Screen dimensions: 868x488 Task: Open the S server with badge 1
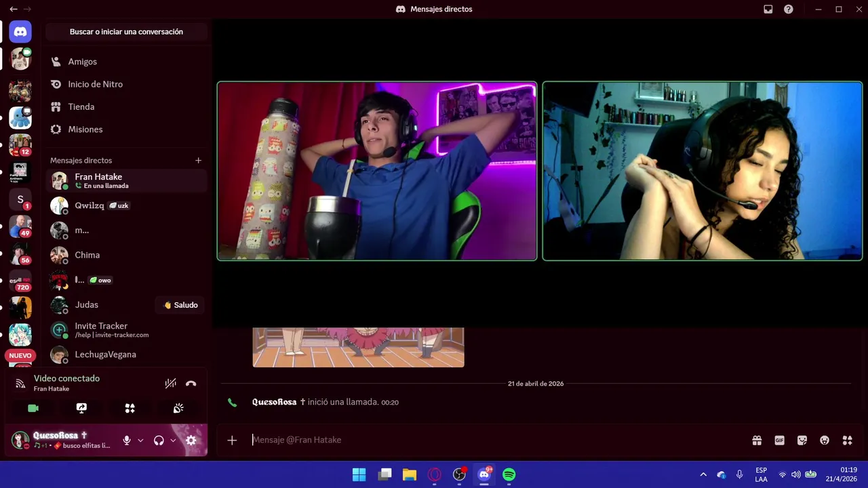click(x=20, y=199)
